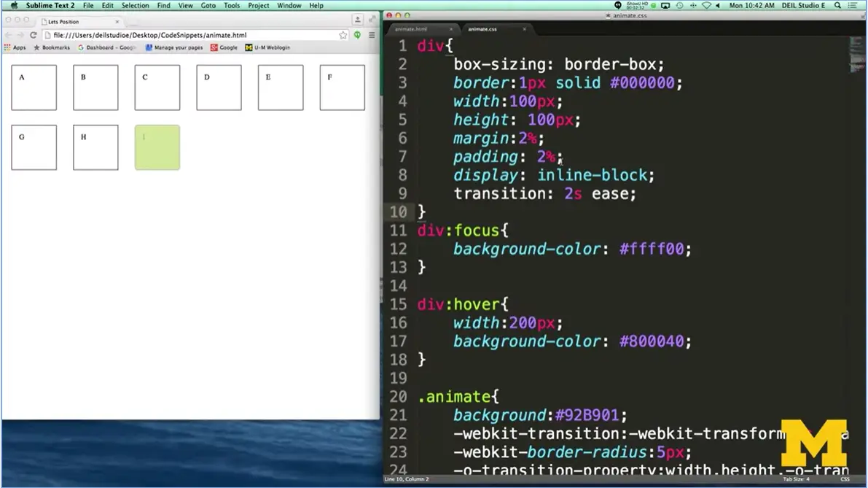Click the Chrome reload page icon
The height and width of the screenshot is (488, 868).
(x=33, y=35)
